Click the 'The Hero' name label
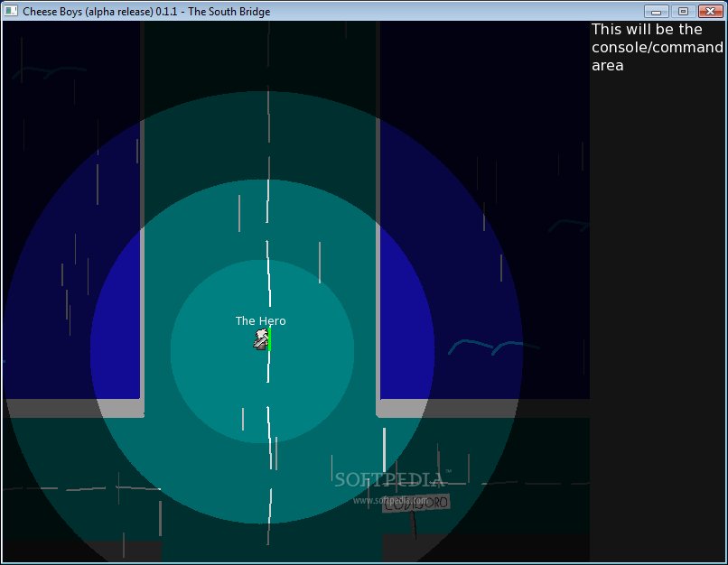The height and width of the screenshot is (565, 728). pos(260,321)
